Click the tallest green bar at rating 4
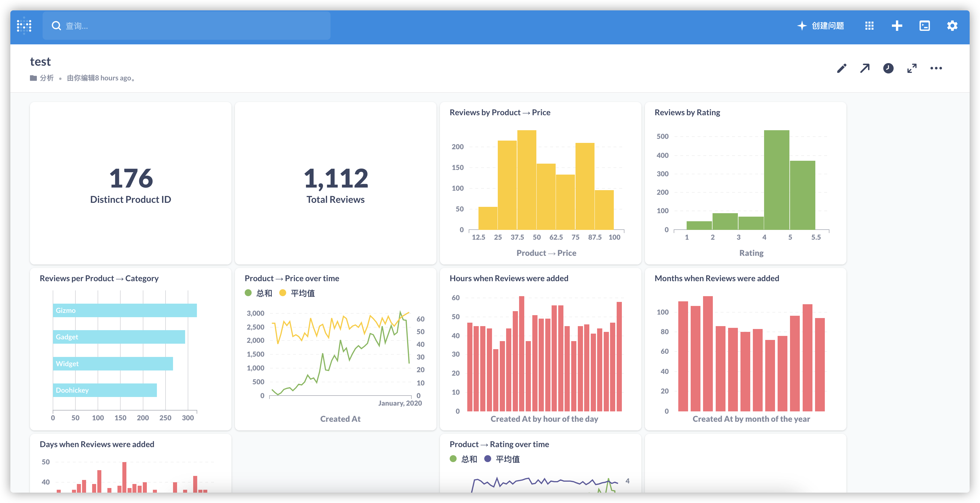Viewport: 980px width, 503px height. (x=776, y=180)
